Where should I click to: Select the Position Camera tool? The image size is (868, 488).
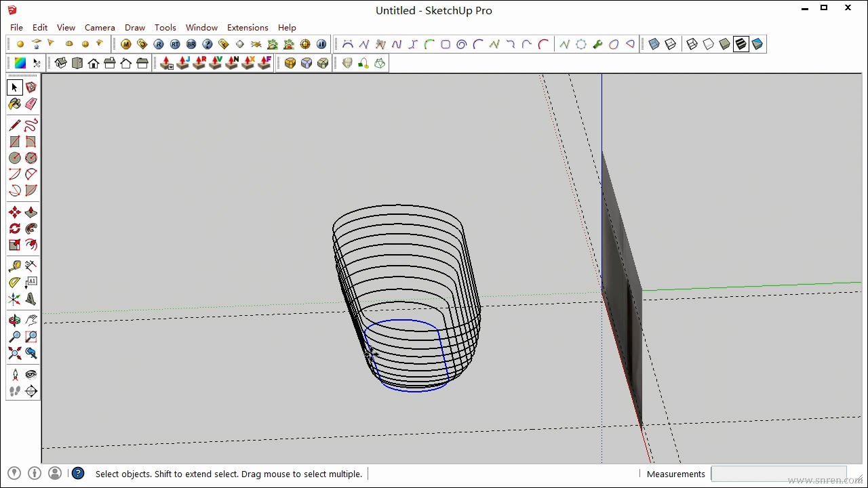tap(14, 375)
